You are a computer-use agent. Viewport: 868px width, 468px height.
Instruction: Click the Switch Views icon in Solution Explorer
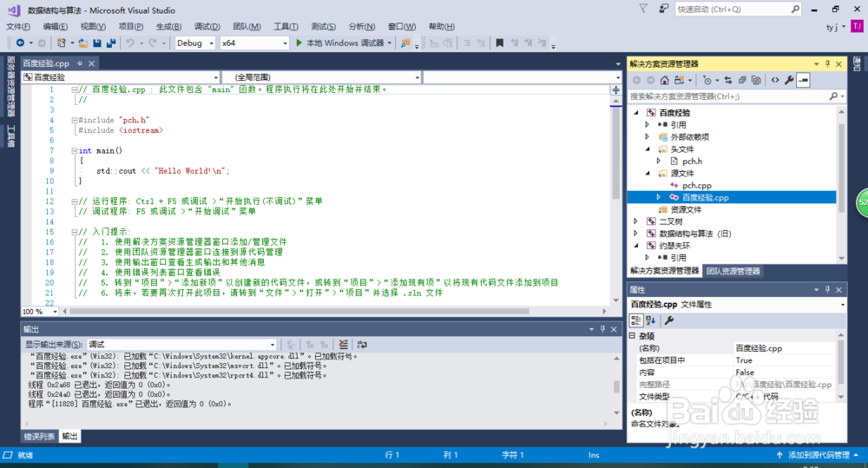coord(680,80)
